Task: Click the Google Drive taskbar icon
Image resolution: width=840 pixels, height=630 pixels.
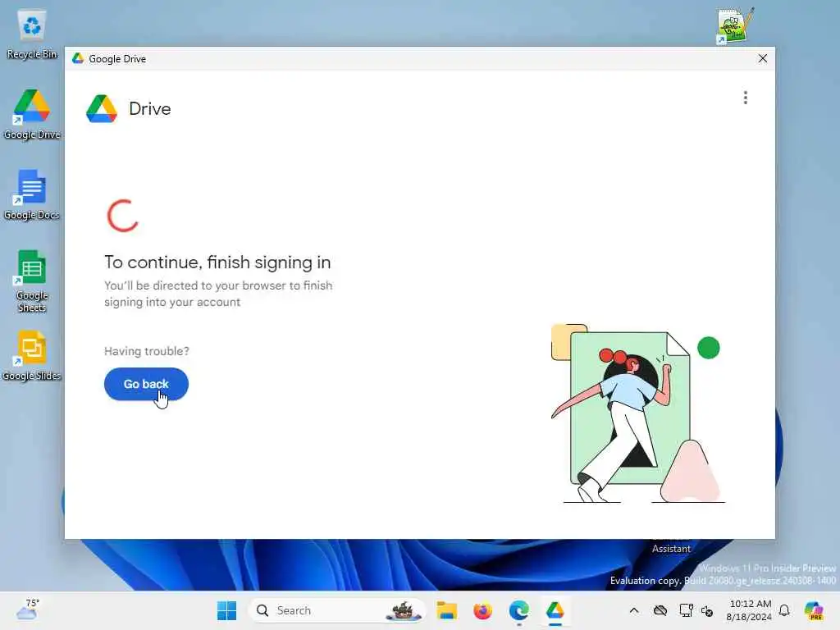Action: [x=555, y=610]
